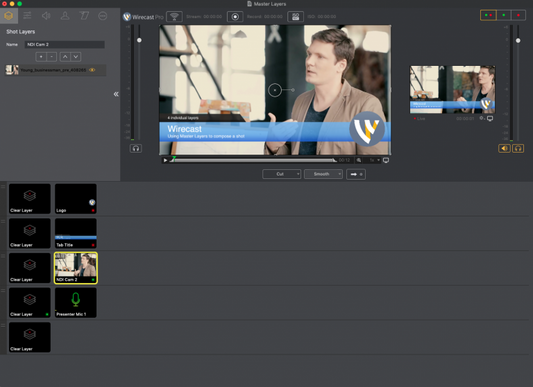Open the slanted text title tab
This screenshot has width=533, height=387.
click(x=84, y=16)
